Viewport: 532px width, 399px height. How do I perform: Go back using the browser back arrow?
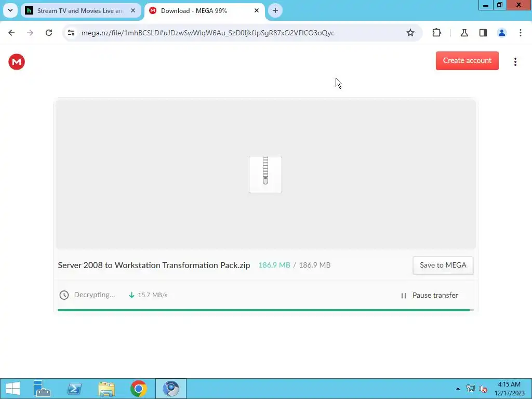pos(11,33)
